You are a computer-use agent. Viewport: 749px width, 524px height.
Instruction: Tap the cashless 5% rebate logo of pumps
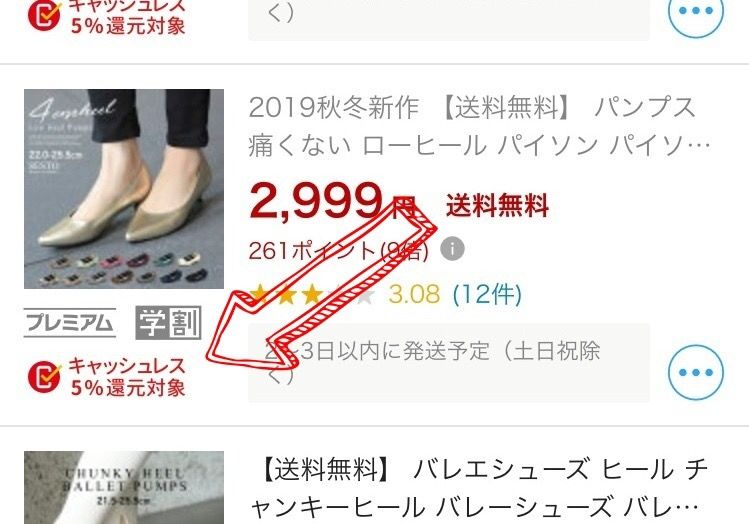point(44,376)
